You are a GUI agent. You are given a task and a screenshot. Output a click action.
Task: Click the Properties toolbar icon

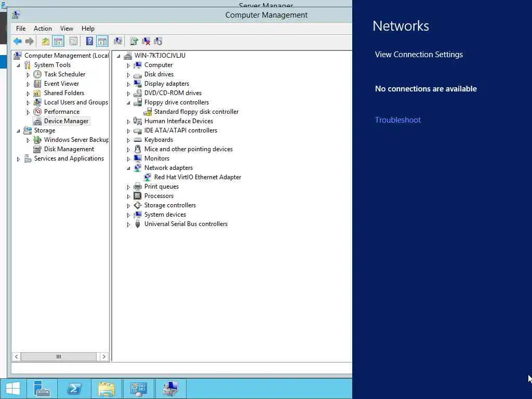pyautogui.click(x=73, y=42)
